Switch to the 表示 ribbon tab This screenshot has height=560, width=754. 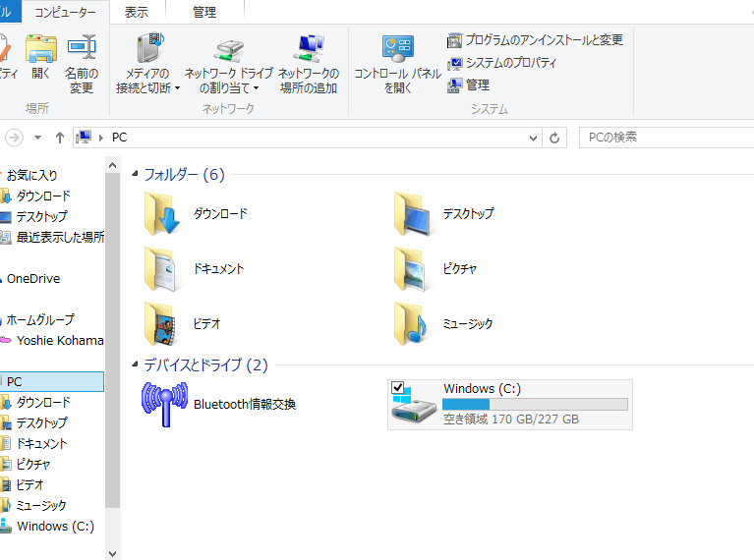[x=137, y=13]
